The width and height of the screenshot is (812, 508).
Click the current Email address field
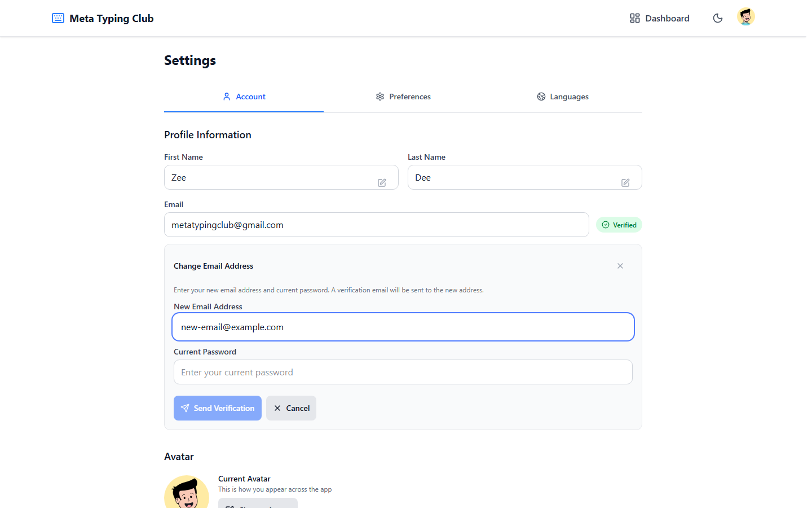376,225
